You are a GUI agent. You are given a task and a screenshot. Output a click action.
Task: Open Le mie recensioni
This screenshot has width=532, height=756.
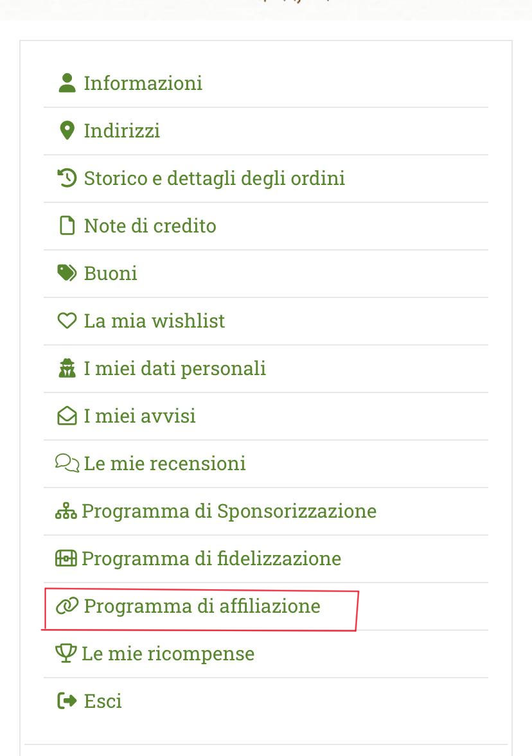pyautogui.click(x=164, y=462)
